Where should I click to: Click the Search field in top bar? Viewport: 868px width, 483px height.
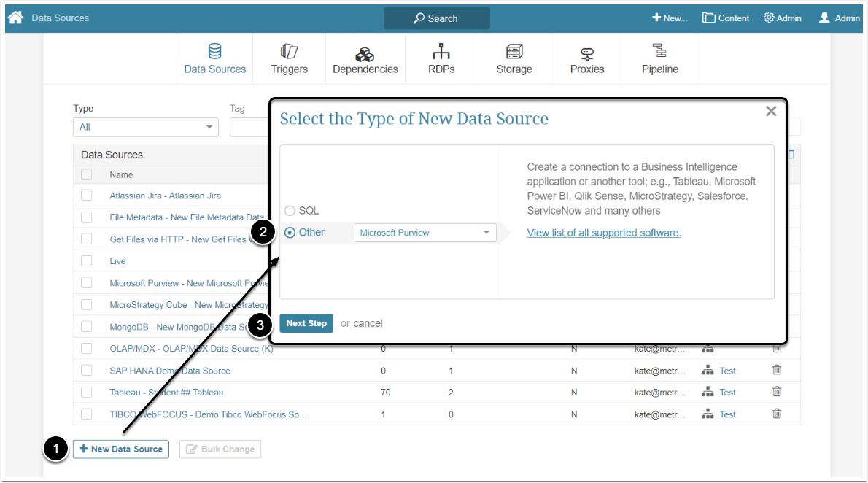pos(436,18)
